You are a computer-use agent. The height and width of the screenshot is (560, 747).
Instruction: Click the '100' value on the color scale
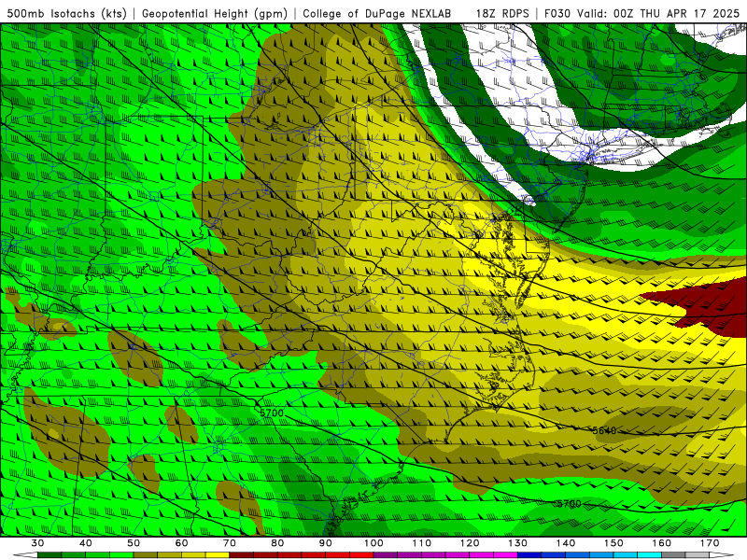click(x=373, y=543)
